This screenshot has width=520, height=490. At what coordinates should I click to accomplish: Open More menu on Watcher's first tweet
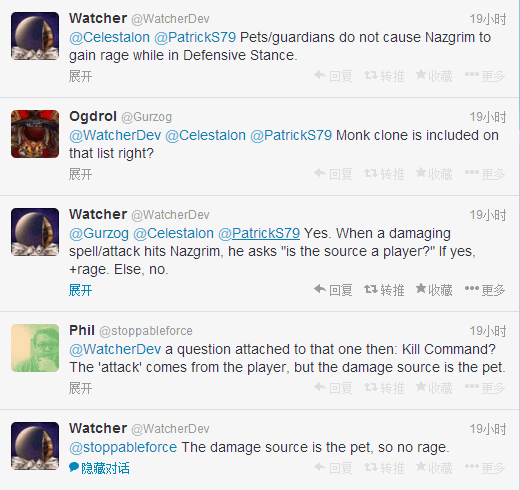tap(485, 76)
